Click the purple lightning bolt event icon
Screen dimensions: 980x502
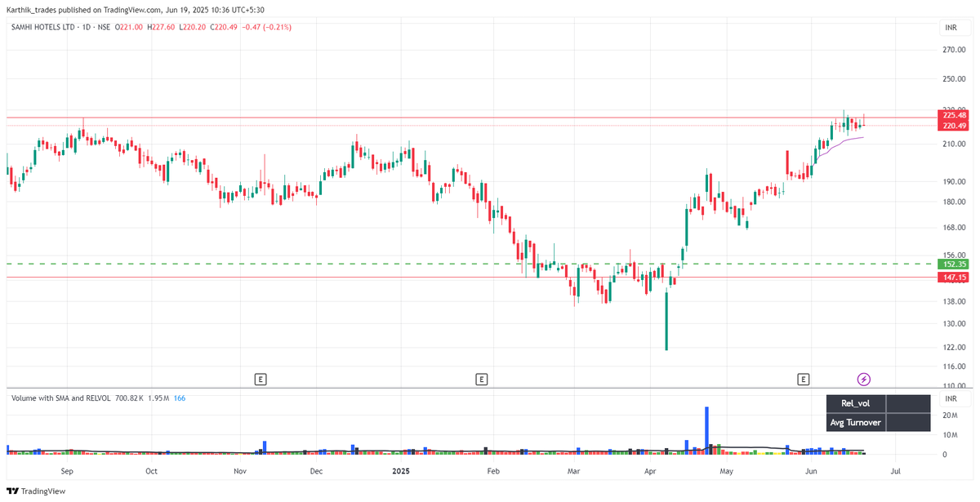tap(864, 379)
